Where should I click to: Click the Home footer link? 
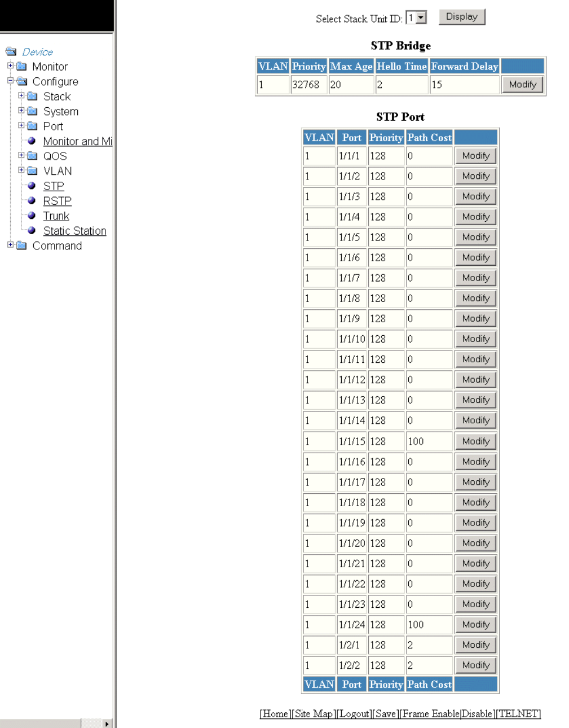coord(275,714)
